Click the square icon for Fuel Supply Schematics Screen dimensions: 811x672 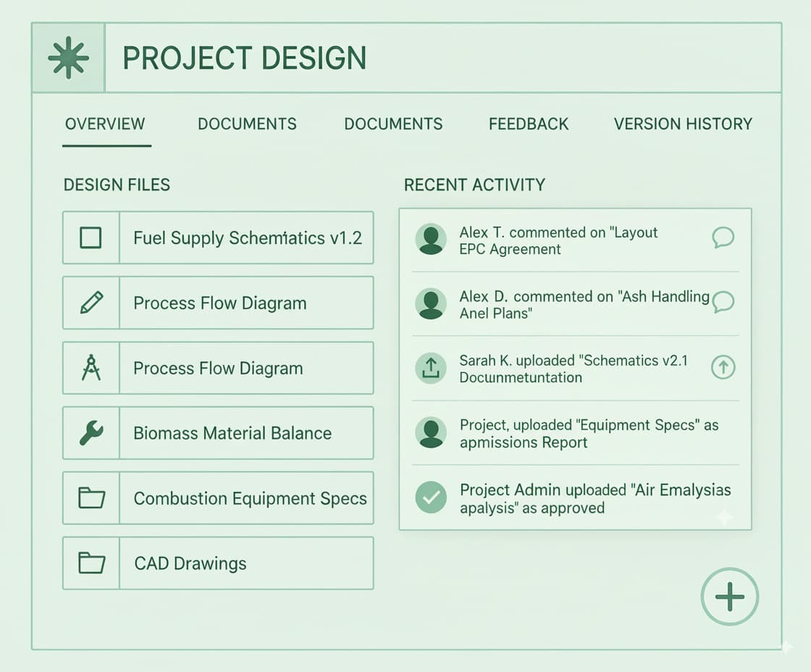click(x=91, y=238)
